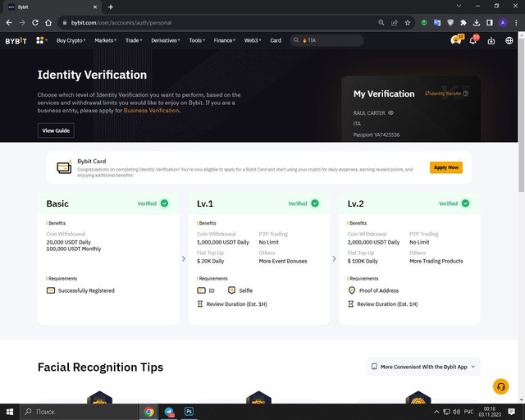The height and width of the screenshot is (420, 525).
Task: Expand the Web3 menu
Action: click(x=253, y=40)
